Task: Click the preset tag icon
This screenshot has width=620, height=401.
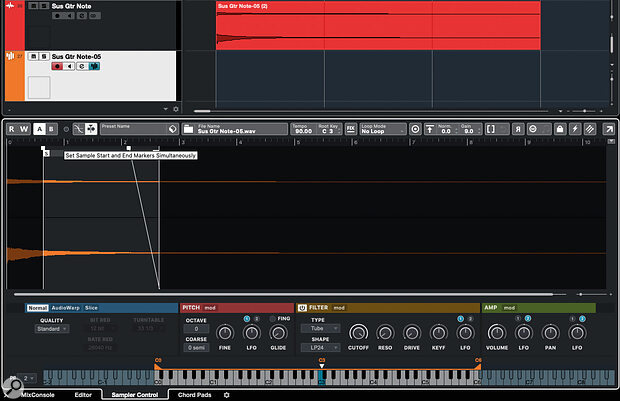Action: pyautogui.click(x=173, y=129)
